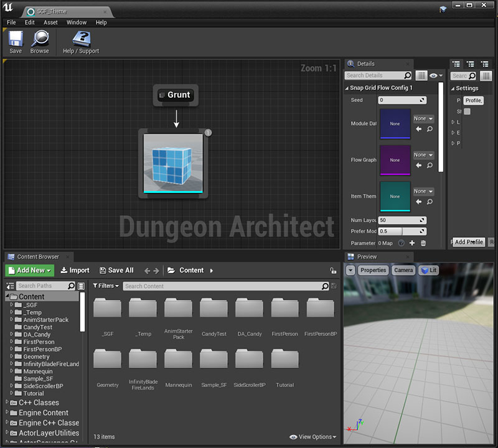Open Preview viewport options dropdown arrow
The width and height of the screenshot is (498, 448).
(x=350, y=270)
